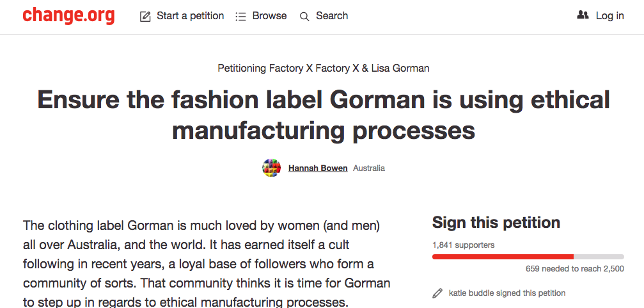
Task: Open Search from the navigation
Action: [x=332, y=15]
